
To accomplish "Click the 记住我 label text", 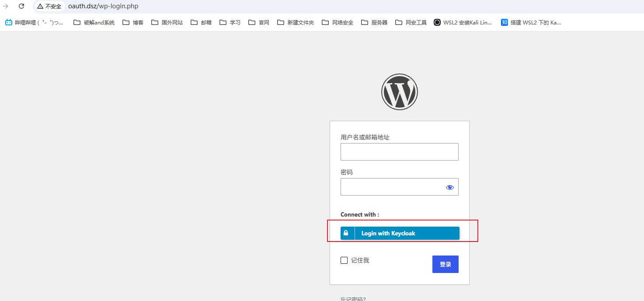I will click(x=360, y=260).
